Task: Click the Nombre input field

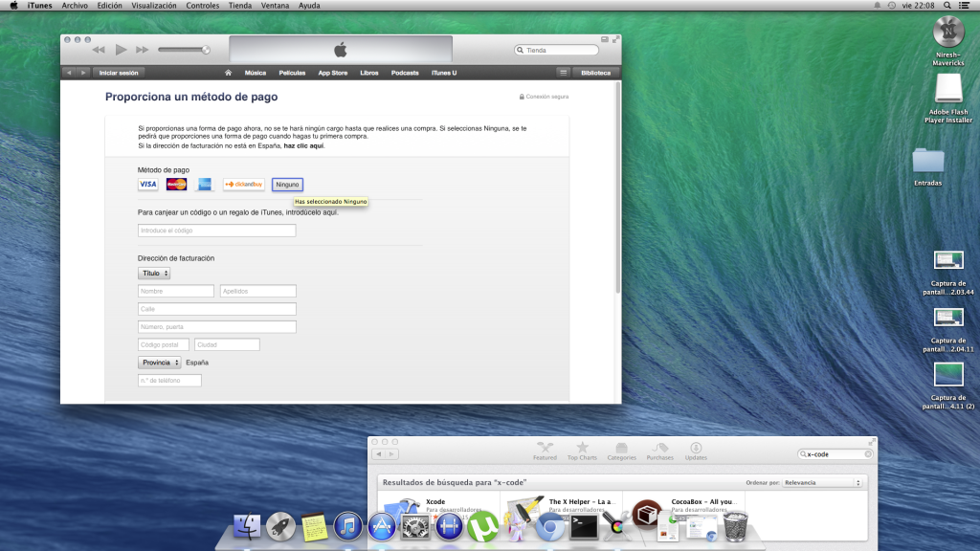Action: pos(176,291)
